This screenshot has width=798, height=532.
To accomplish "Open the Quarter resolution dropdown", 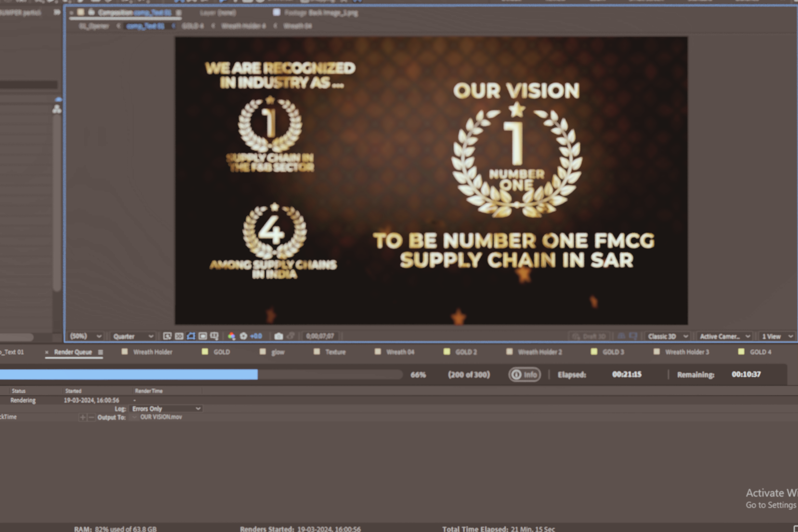I will tap(133, 336).
